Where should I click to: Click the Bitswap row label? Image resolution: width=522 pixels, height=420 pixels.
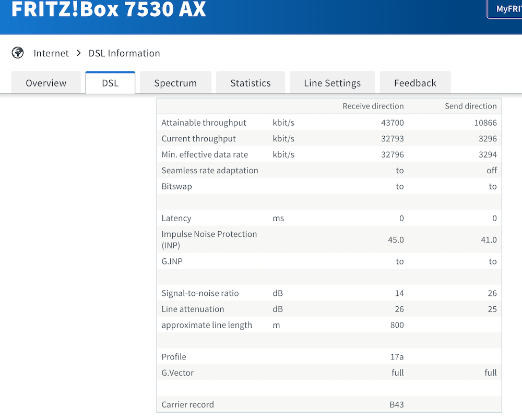click(176, 186)
